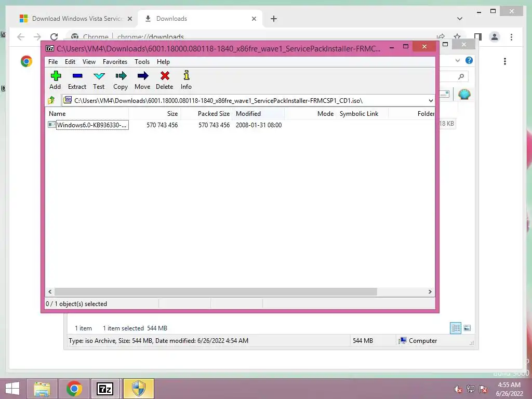
Task: Click the horizontal scrollbar thumb in 7-Zip
Action: (216, 292)
